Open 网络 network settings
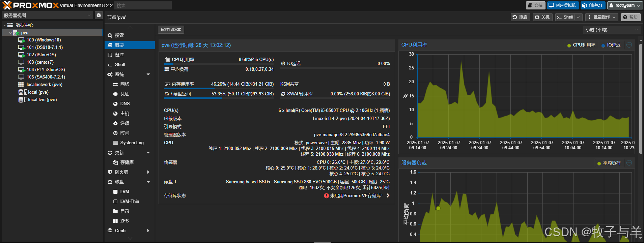 pos(130,84)
